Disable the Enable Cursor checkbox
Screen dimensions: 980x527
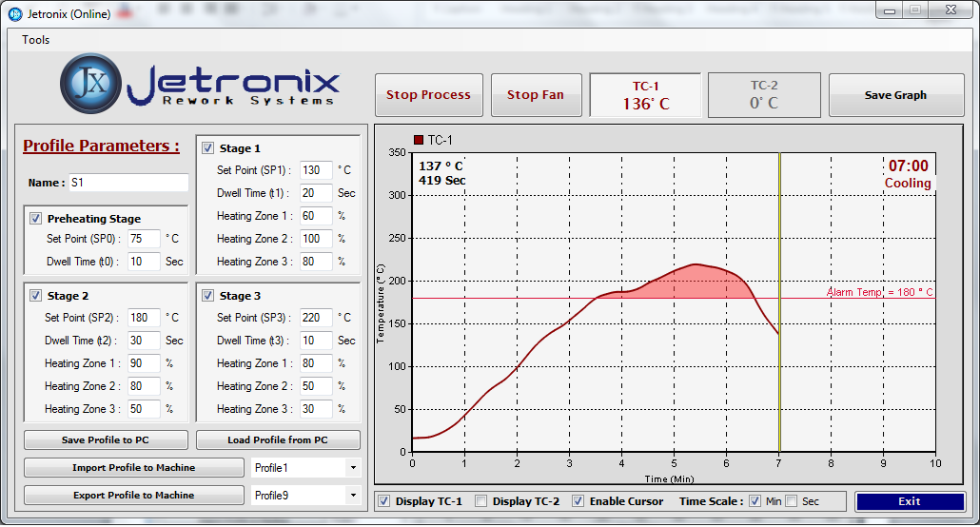578,501
